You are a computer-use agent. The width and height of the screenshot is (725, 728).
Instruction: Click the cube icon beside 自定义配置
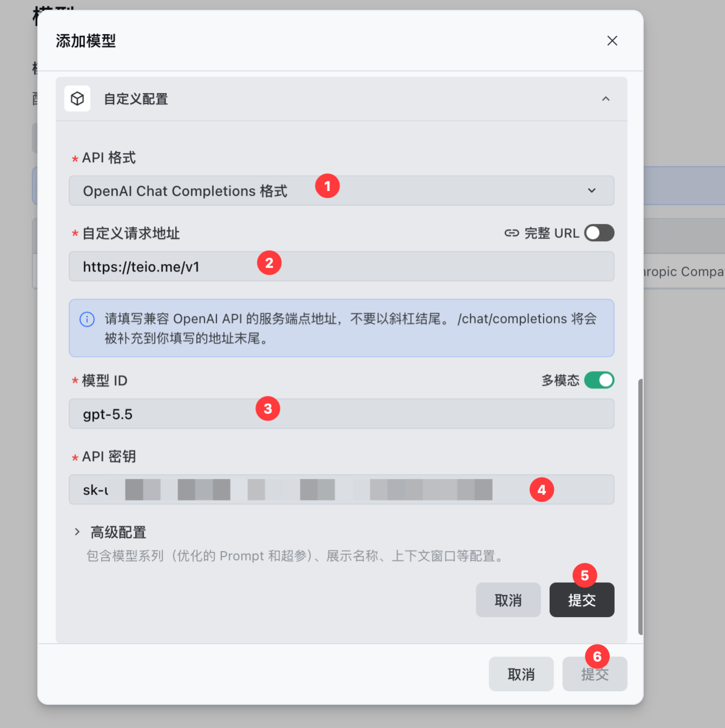point(77,98)
